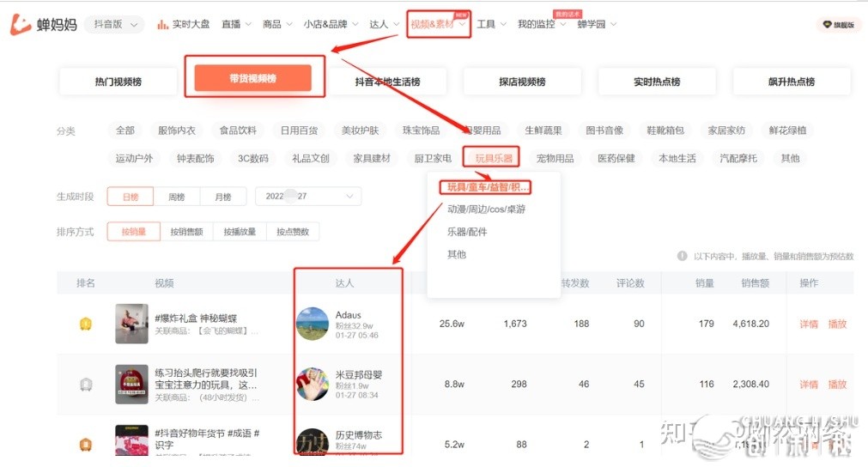Open the 抖音版 version dropdown
Viewport: 868px width, 467px height.
[x=114, y=24]
